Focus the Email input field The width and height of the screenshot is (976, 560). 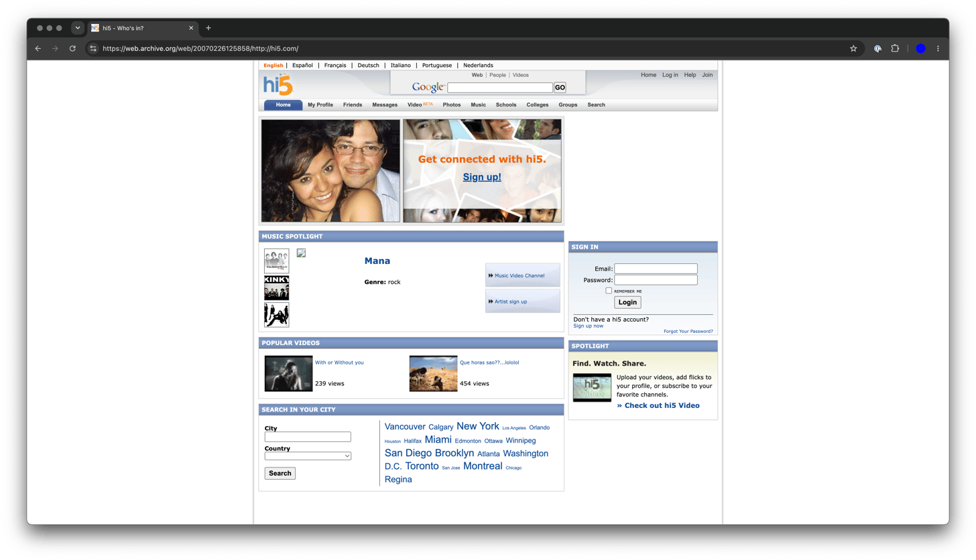(656, 269)
